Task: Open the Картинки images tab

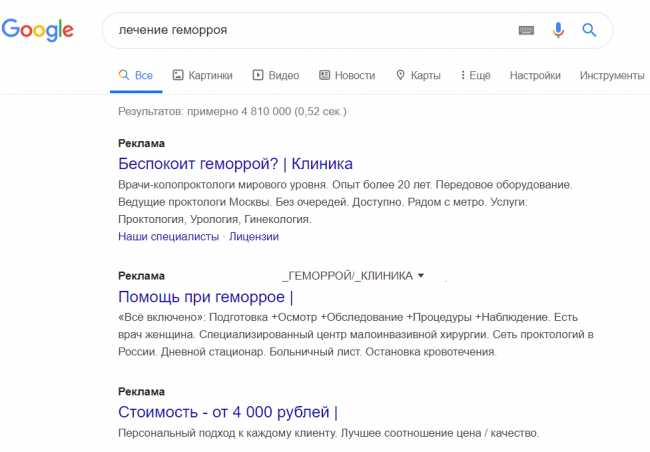Action: point(202,75)
